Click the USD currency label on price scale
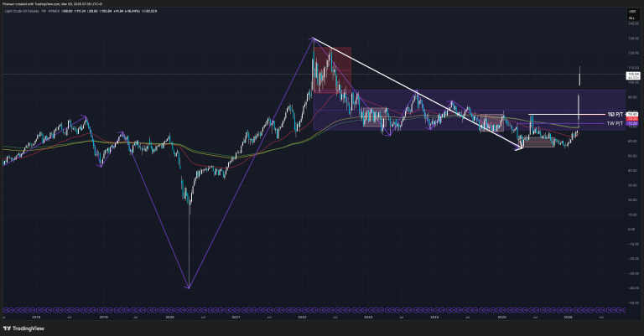 point(632,12)
